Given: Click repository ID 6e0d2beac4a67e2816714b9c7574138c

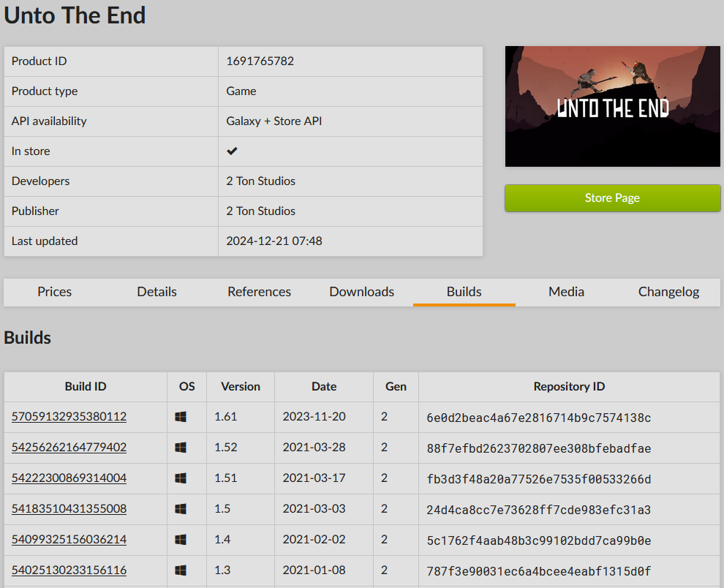Looking at the screenshot, I should [x=538, y=418].
